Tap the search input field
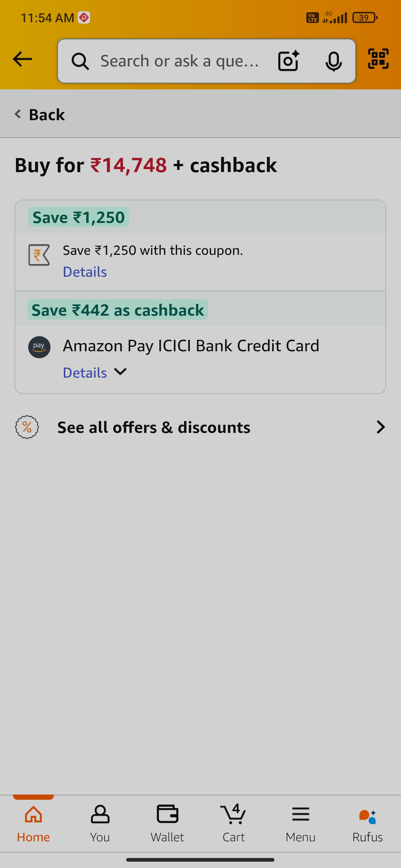 [x=178, y=61]
